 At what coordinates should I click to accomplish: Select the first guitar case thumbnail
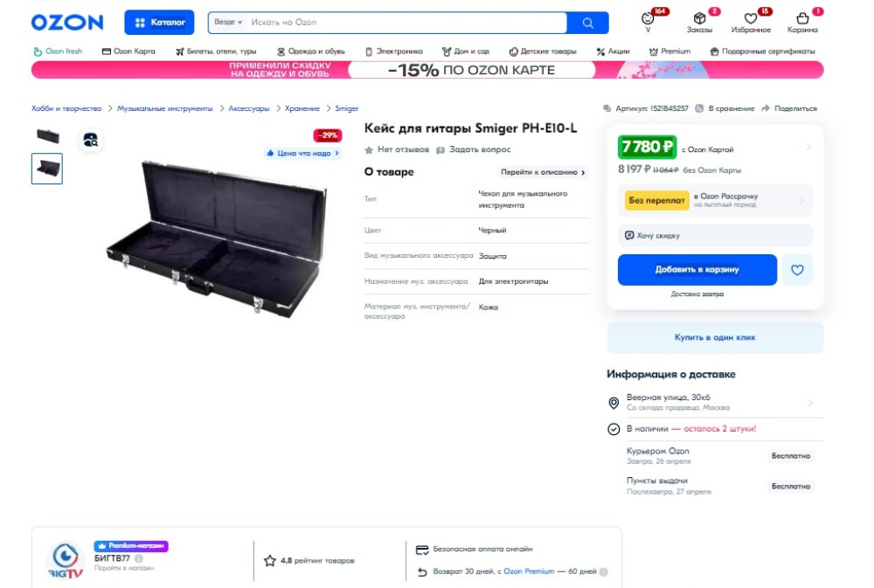click(47, 136)
